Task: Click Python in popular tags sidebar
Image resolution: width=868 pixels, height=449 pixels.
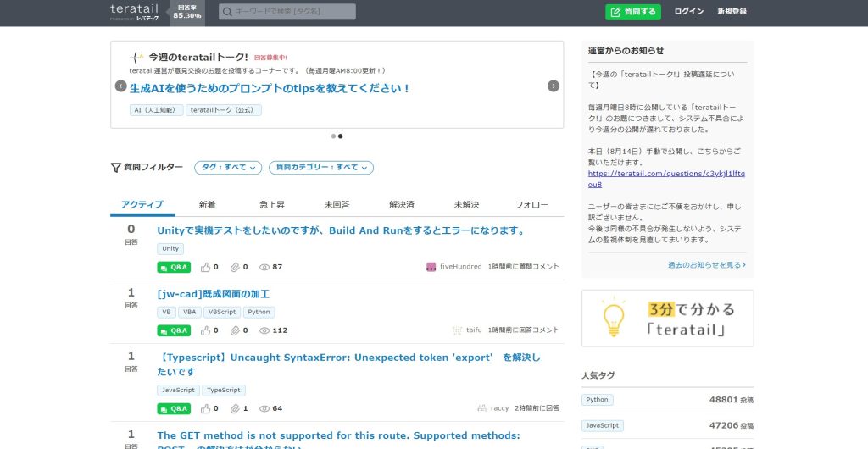Action: (598, 400)
